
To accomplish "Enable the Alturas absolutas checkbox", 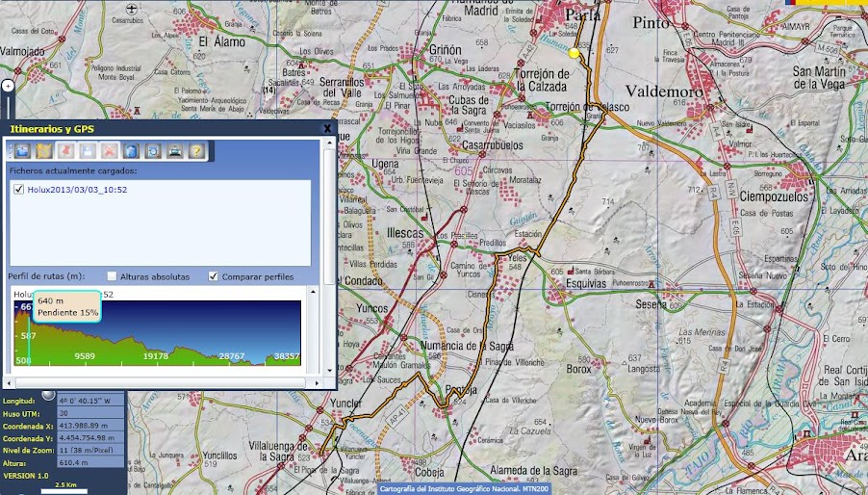I will pos(112,276).
